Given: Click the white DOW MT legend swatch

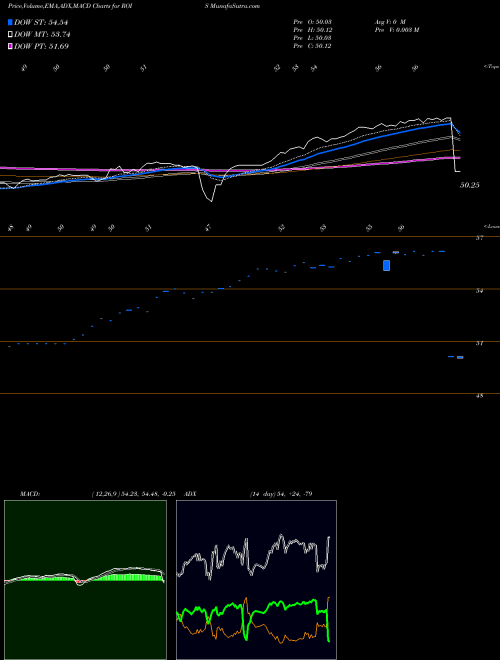Looking at the screenshot, I should point(10,34).
